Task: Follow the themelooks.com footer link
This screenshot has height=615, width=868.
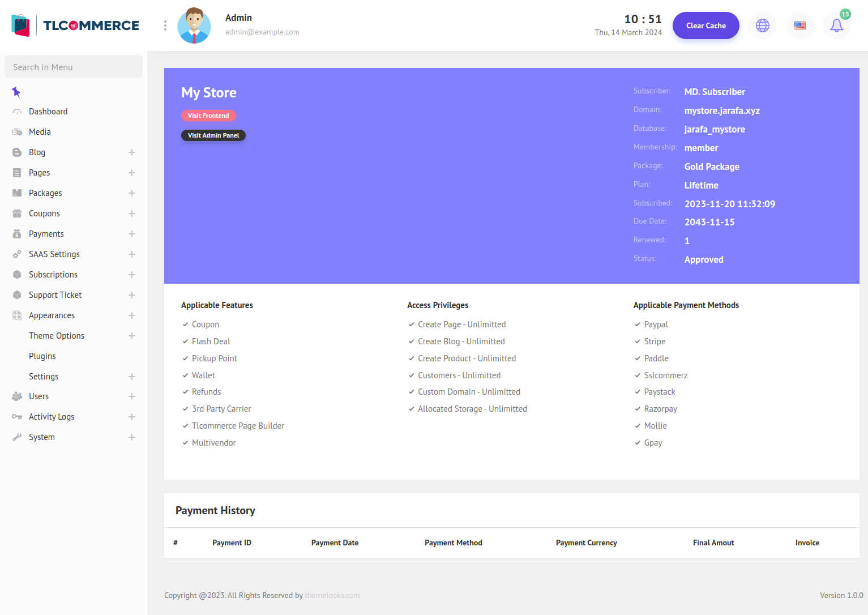Action: (x=332, y=595)
